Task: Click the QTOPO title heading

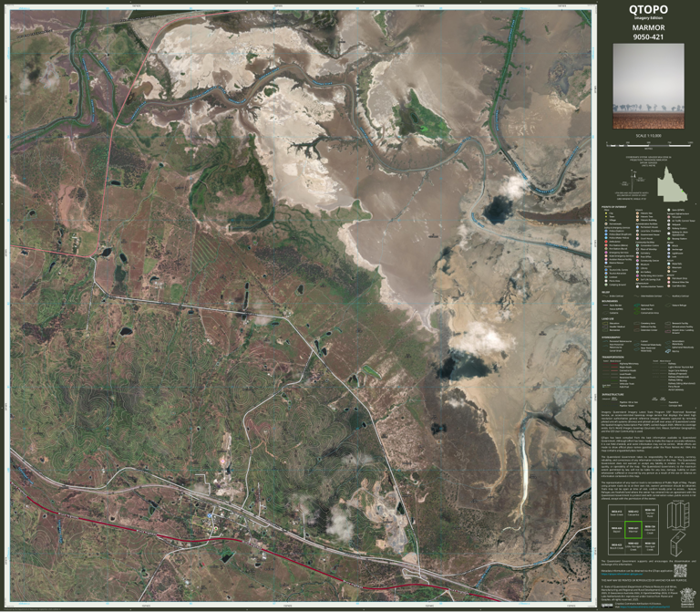Action: [x=648, y=9]
